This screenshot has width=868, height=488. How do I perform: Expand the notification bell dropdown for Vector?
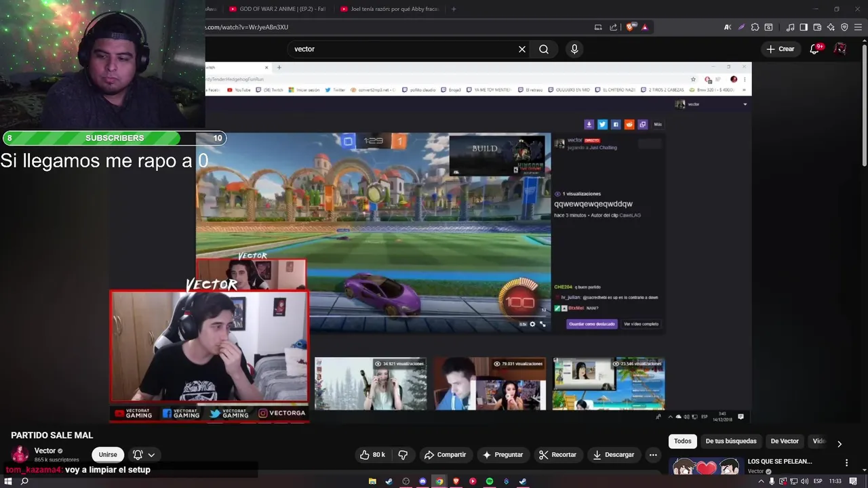144,455
